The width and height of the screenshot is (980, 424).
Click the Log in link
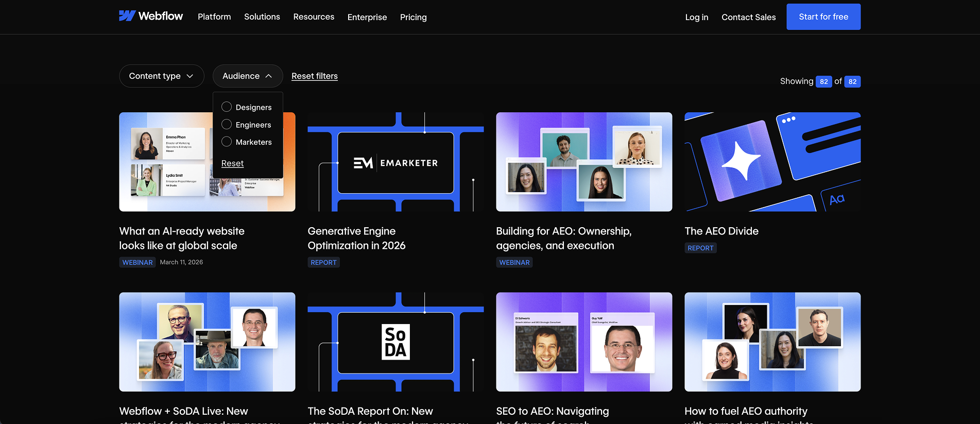(x=697, y=17)
